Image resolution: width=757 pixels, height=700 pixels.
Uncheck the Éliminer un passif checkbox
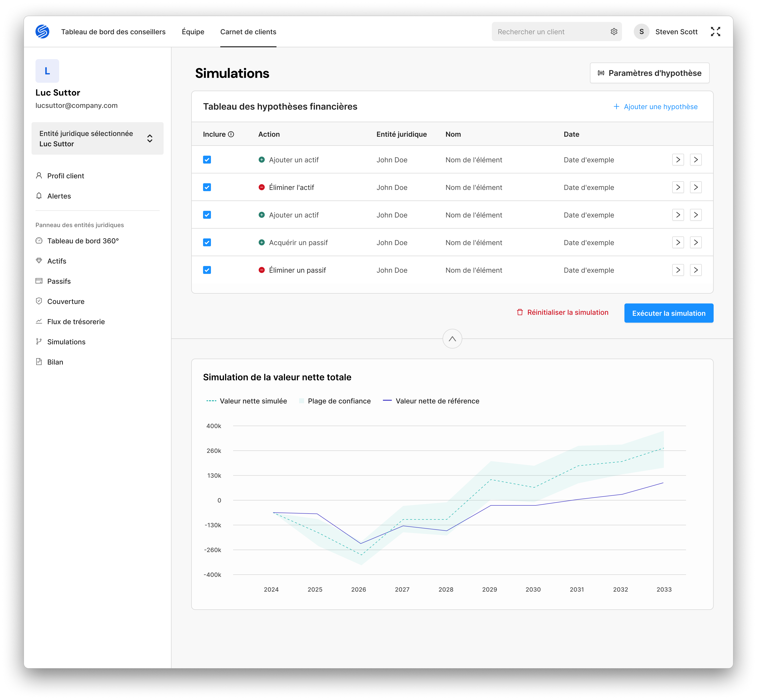207,270
